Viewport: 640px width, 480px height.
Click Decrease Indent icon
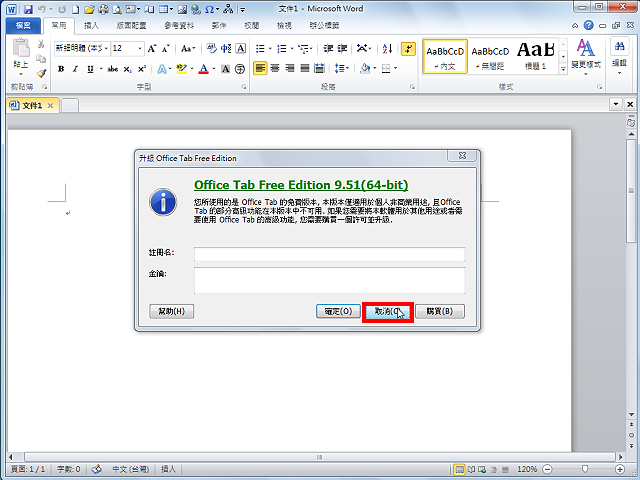coord(328,49)
